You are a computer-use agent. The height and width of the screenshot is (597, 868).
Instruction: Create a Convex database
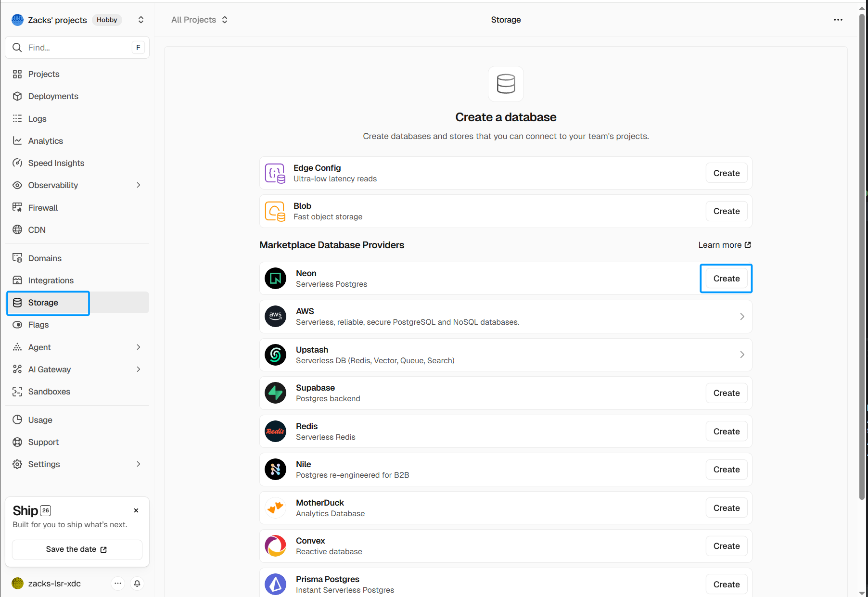pos(727,546)
